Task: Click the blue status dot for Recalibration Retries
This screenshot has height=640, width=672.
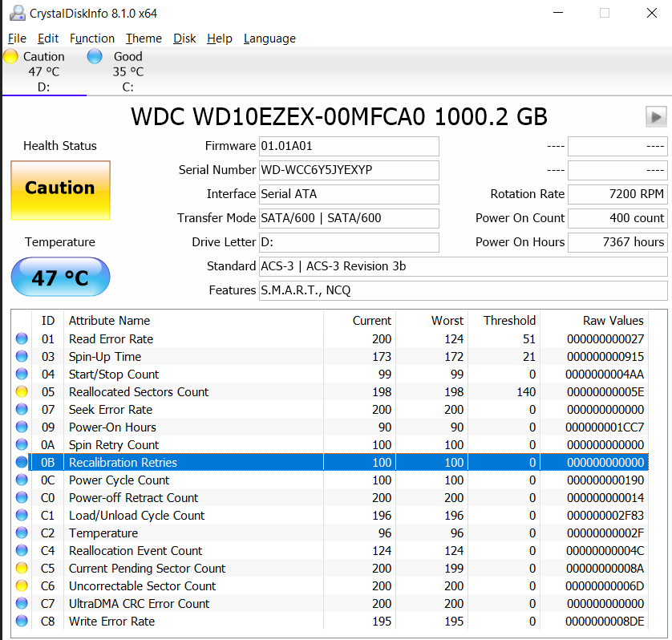Action: 22,462
